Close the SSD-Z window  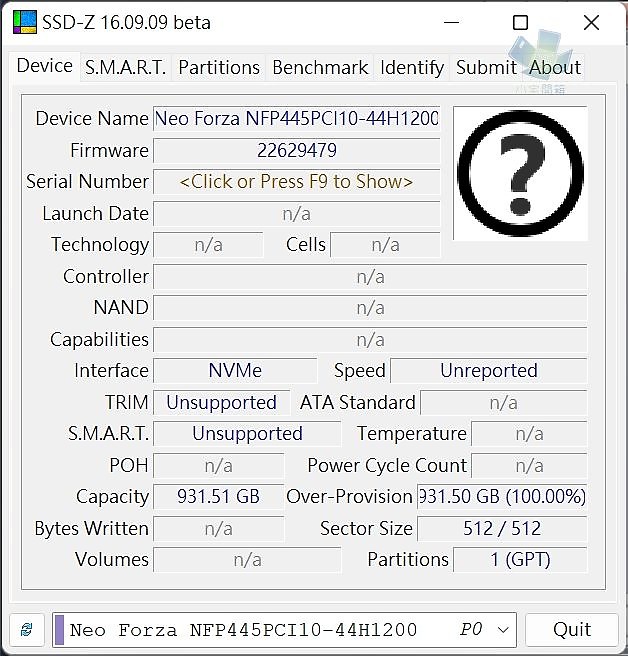coord(591,22)
